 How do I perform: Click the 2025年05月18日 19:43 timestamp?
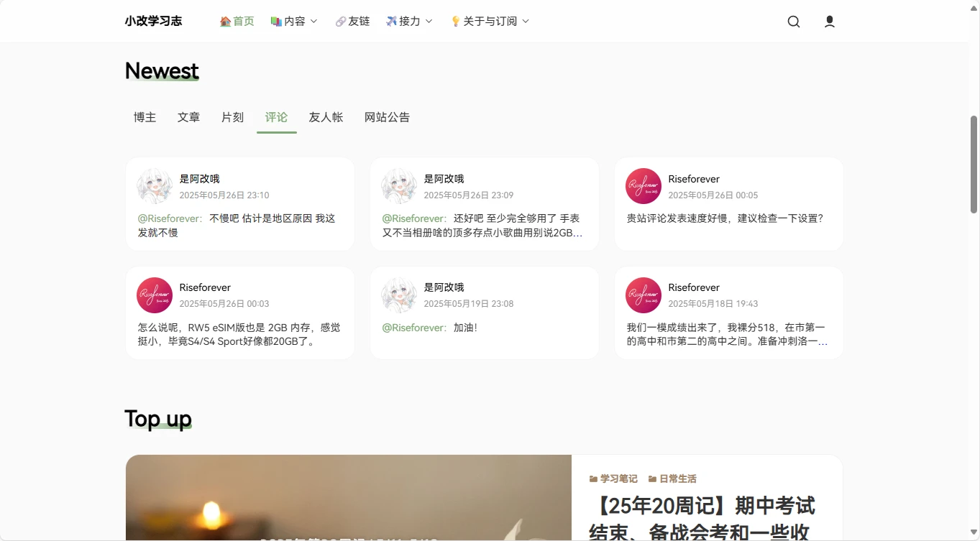coord(713,304)
